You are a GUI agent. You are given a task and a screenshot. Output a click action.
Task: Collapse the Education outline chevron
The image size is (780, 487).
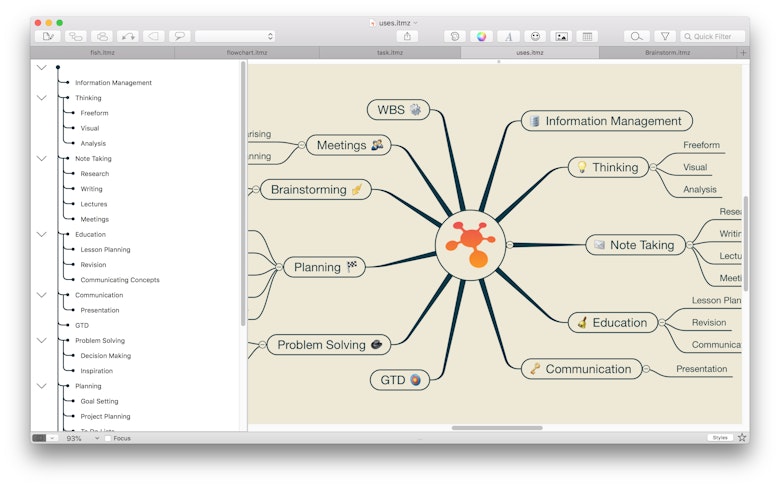[42, 234]
